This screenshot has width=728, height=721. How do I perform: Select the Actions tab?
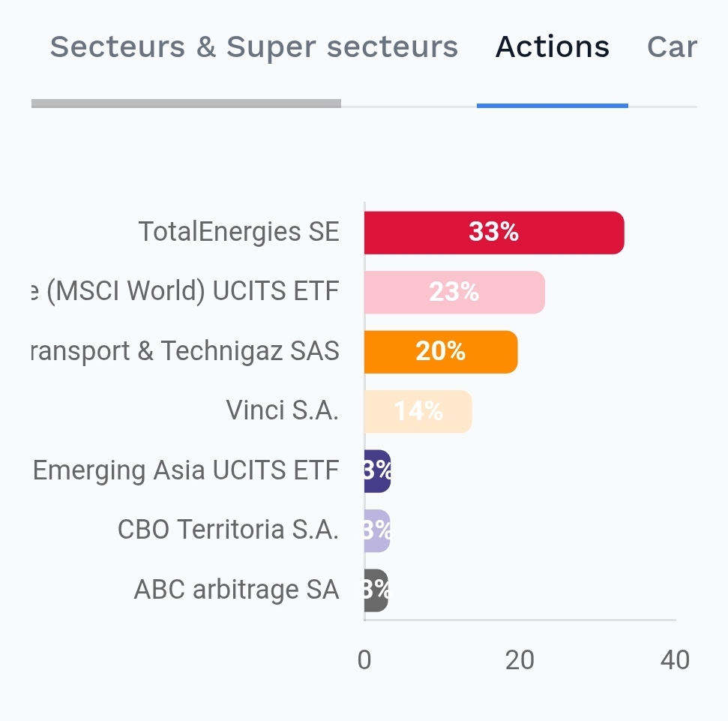[553, 47]
